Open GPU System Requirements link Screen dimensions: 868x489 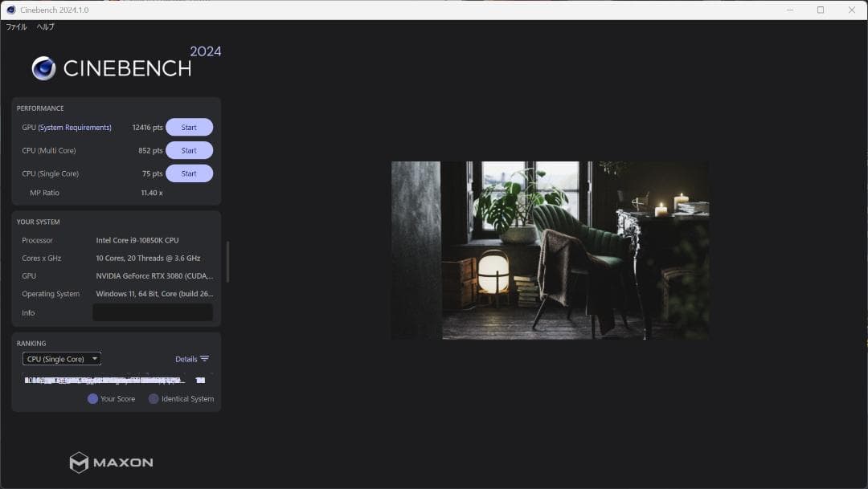tap(75, 127)
